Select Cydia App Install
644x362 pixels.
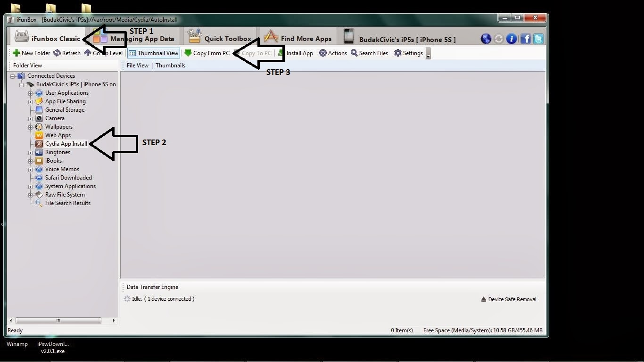[x=66, y=144]
